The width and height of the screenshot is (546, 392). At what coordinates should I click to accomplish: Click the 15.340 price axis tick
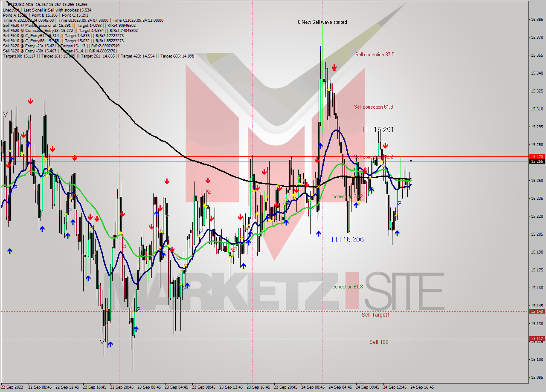tap(537, 73)
